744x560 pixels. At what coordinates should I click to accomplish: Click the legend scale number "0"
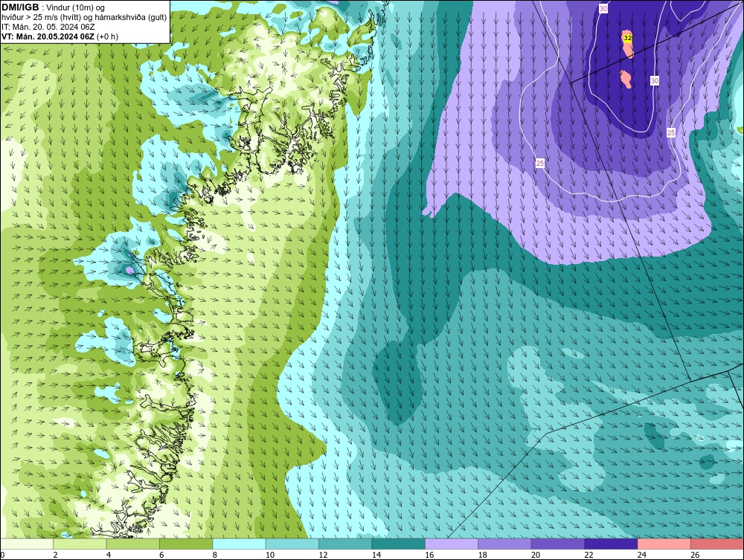[2, 555]
